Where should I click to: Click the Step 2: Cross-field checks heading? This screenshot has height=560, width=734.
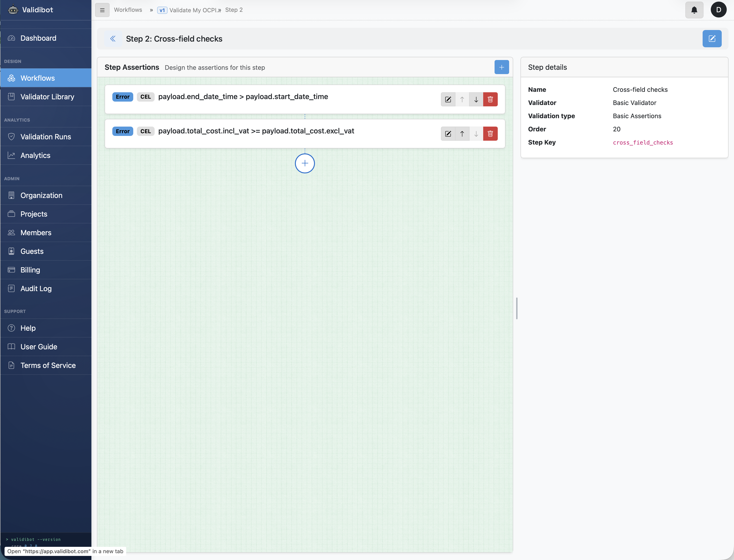(174, 39)
